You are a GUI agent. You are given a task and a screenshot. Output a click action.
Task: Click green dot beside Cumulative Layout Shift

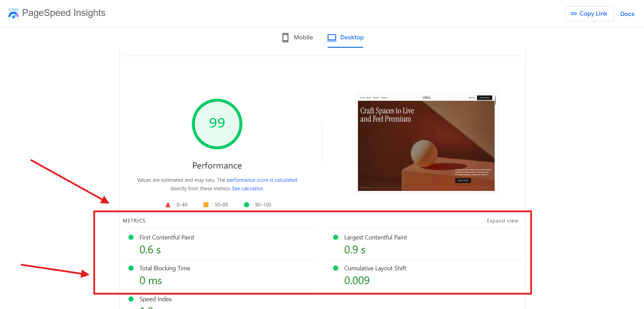tap(336, 268)
